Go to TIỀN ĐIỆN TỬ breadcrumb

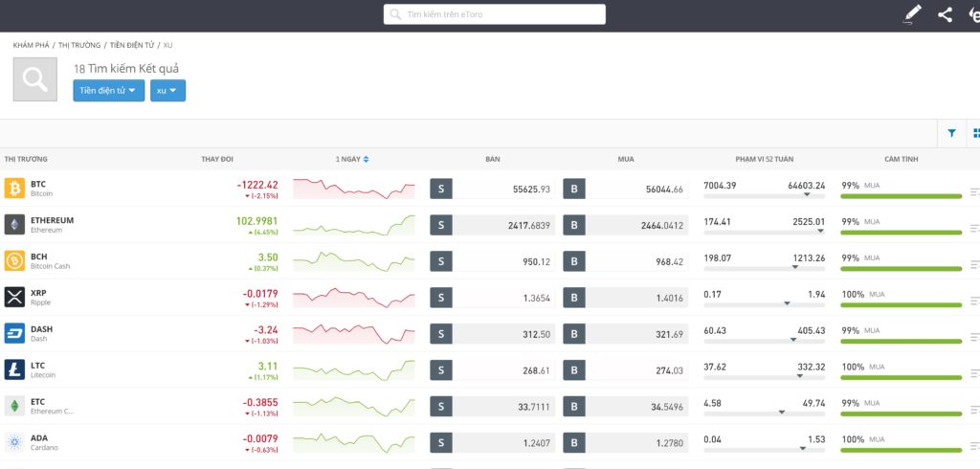tap(132, 46)
